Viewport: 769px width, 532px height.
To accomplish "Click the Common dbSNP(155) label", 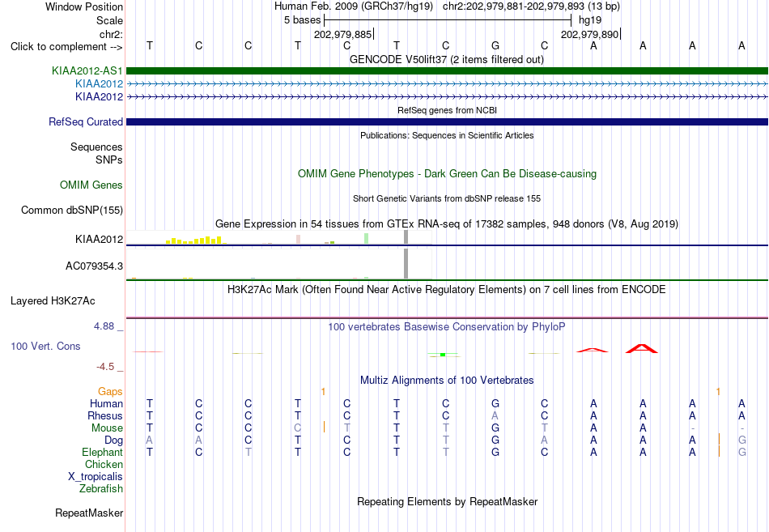I will coord(72,210).
